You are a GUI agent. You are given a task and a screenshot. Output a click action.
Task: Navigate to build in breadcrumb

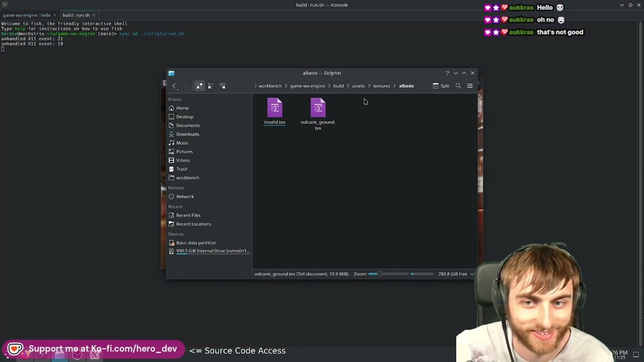338,86
